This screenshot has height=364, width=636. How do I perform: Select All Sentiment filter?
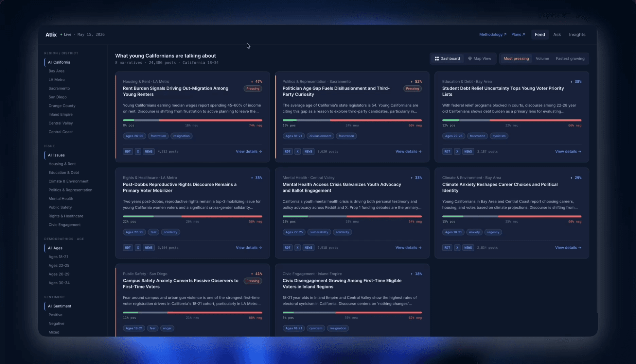60,306
